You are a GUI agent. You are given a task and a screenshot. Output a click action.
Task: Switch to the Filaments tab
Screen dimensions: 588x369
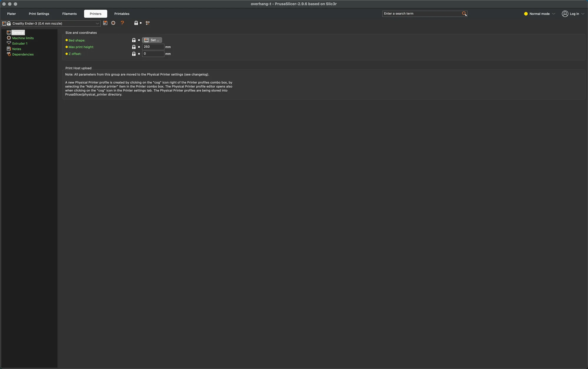point(69,14)
